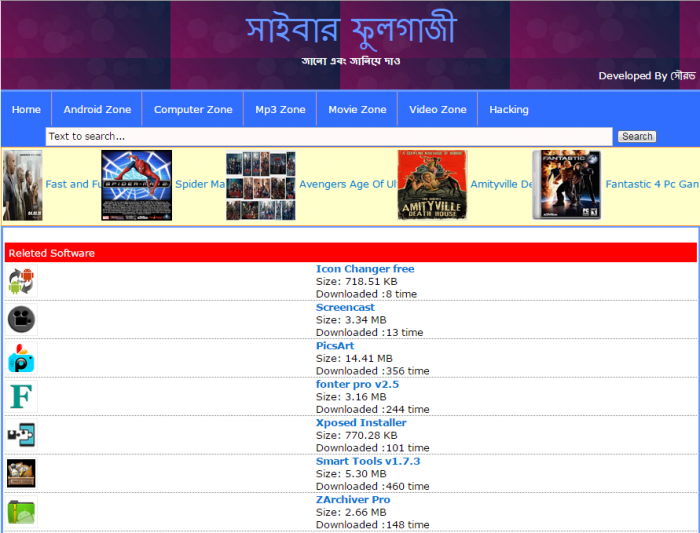The width and height of the screenshot is (700, 533).
Task: Open the Icon Changer free link
Action: pyautogui.click(x=365, y=269)
